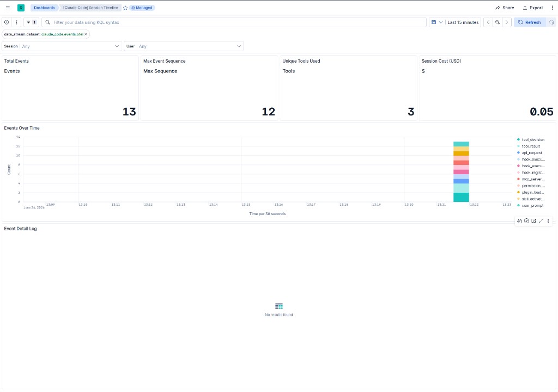Go to the Dashboards breadcrumb

[x=45, y=8]
